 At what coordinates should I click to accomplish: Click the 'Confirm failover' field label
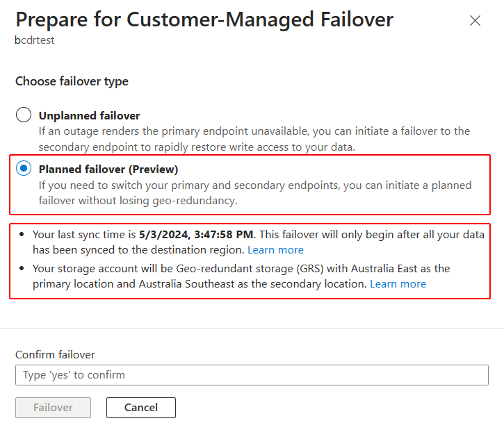(55, 354)
